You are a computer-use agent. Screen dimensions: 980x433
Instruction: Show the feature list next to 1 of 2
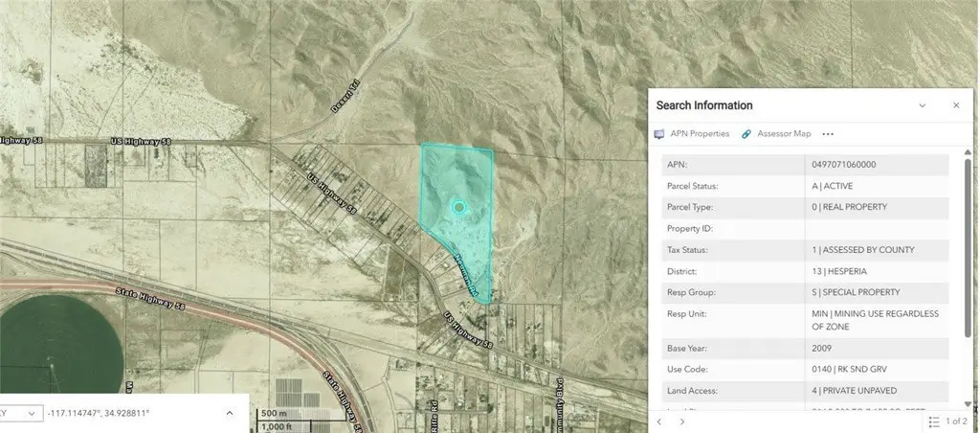934,422
